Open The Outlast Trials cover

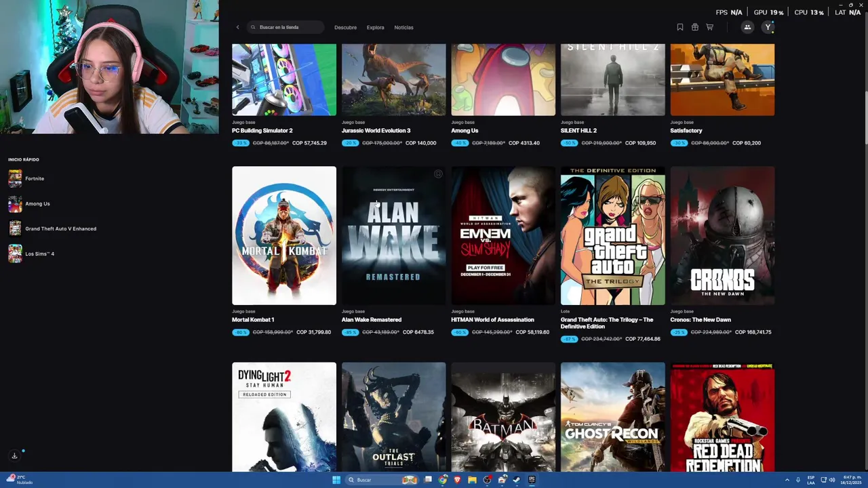click(393, 417)
